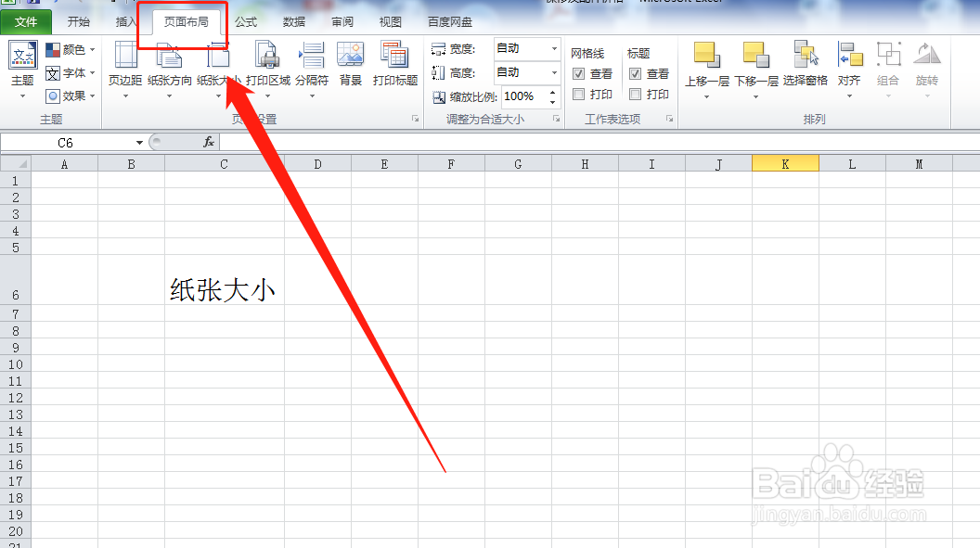Open Page Setup dialog launcher
This screenshot has height=548, width=980.
click(415, 119)
